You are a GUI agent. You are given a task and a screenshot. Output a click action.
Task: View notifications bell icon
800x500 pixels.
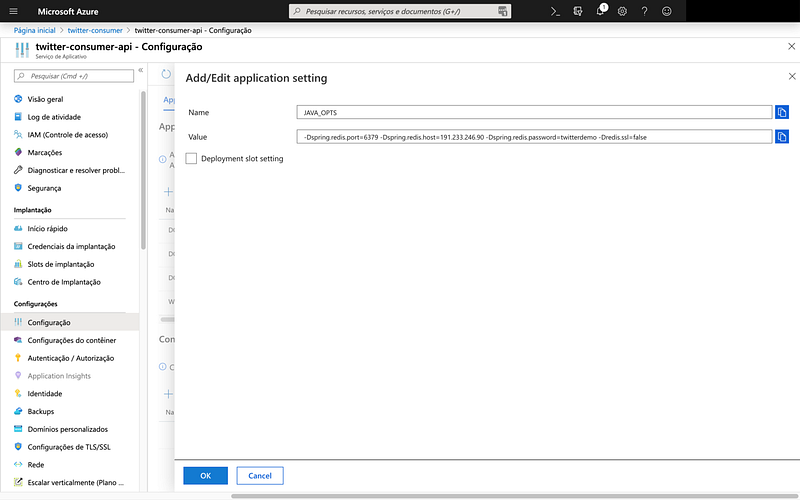click(601, 11)
